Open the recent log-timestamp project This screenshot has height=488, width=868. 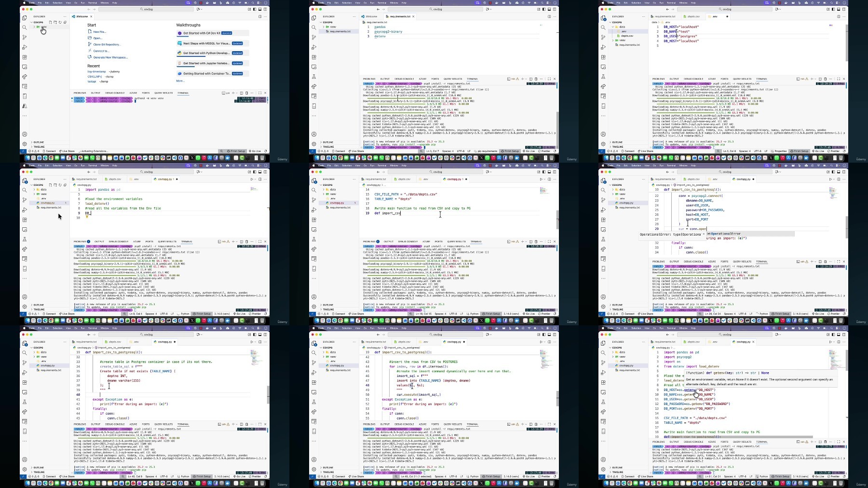pos(96,71)
